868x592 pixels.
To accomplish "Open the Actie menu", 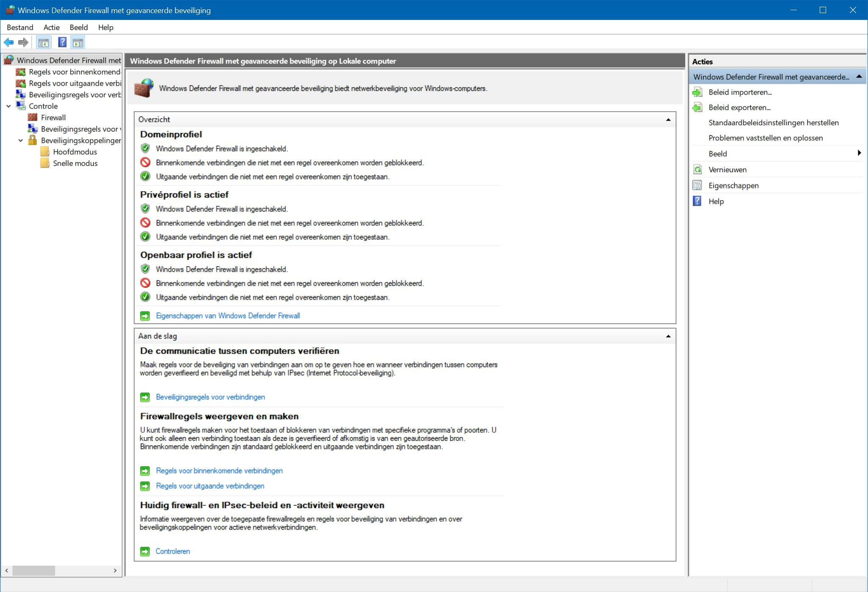I will click(x=51, y=28).
